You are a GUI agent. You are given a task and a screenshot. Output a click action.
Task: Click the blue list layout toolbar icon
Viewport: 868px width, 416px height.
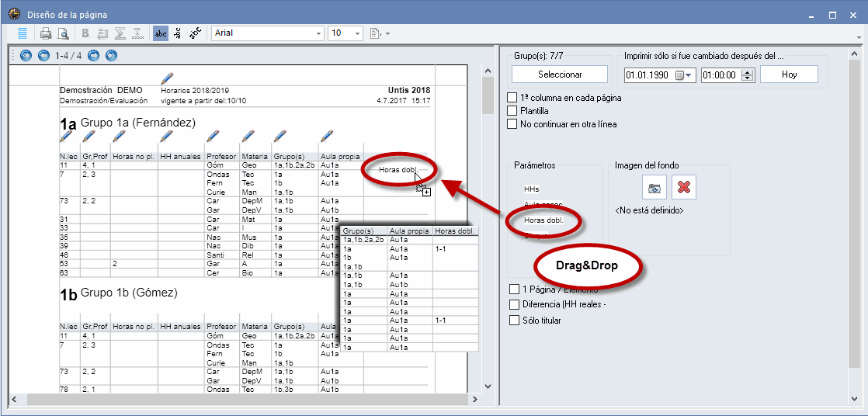pyautogui.click(x=23, y=33)
